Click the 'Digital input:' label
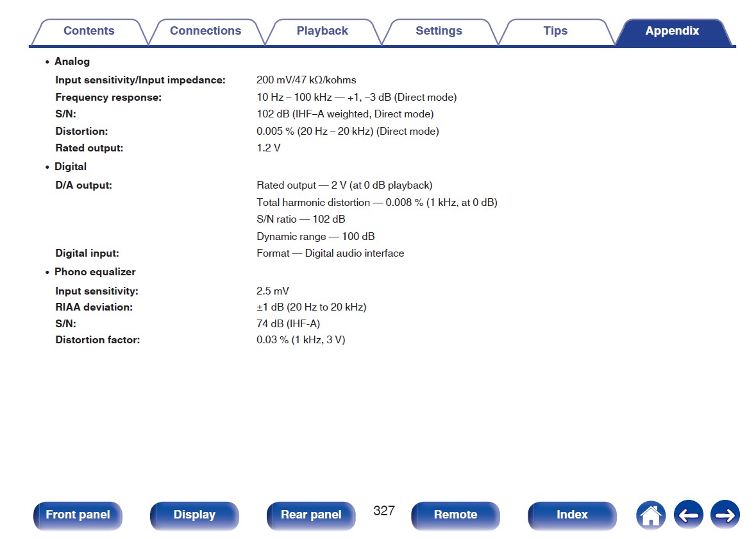 point(87,253)
